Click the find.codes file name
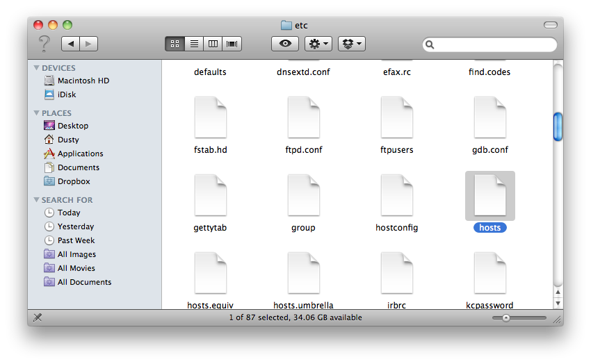The width and height of the screenshot is (591, 364). click(489, 72)
